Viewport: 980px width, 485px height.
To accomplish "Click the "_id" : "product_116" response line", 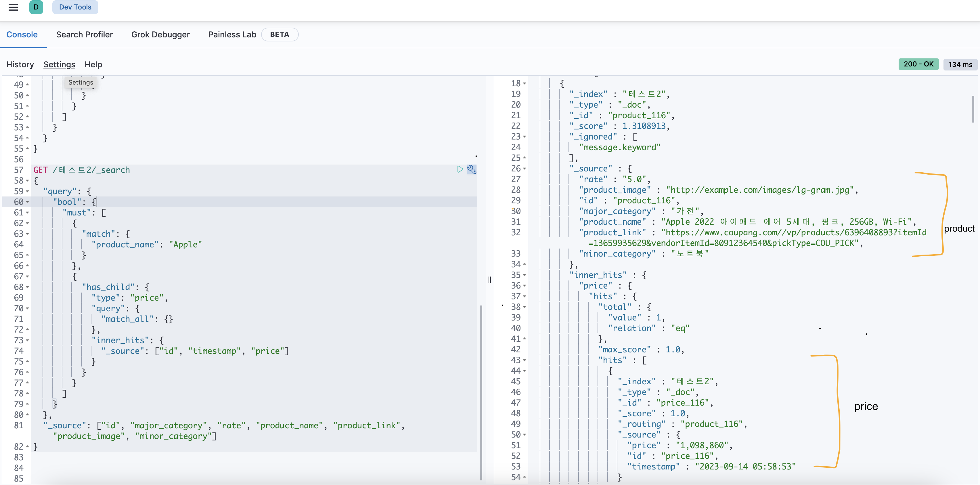I will 622,116.
